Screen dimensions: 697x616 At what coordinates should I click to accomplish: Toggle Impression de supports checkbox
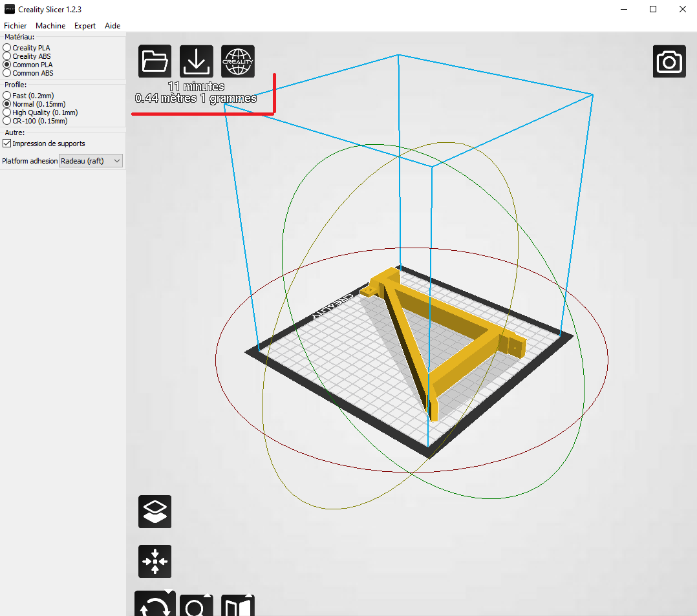point(6,143)
